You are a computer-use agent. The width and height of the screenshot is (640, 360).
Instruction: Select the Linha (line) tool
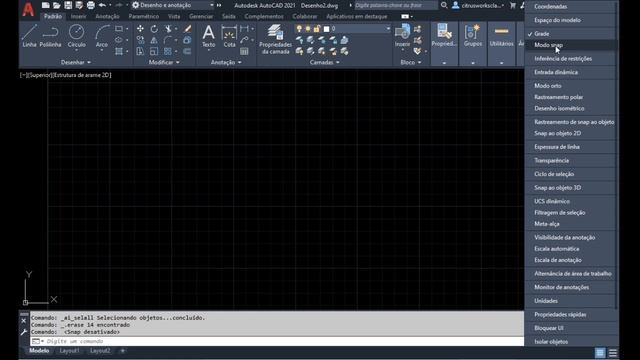(x=29, y=36)
